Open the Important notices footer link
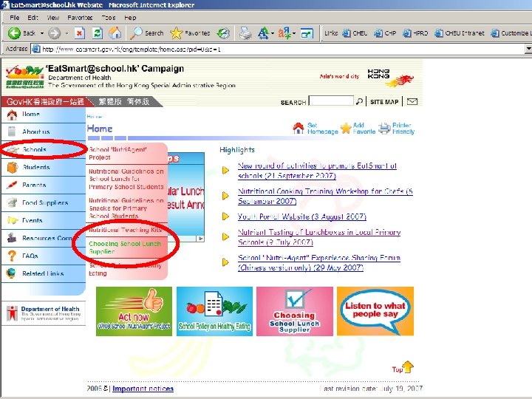 click(x=143, y=389)
